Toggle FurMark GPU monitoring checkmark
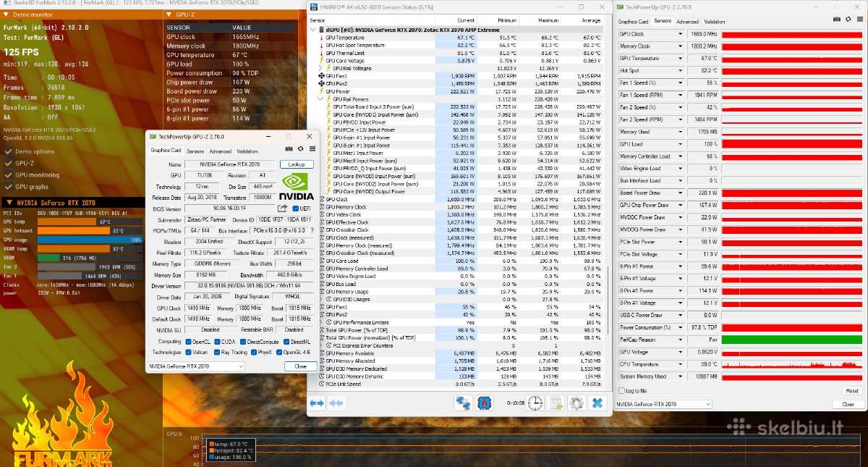 pos(8,175)
